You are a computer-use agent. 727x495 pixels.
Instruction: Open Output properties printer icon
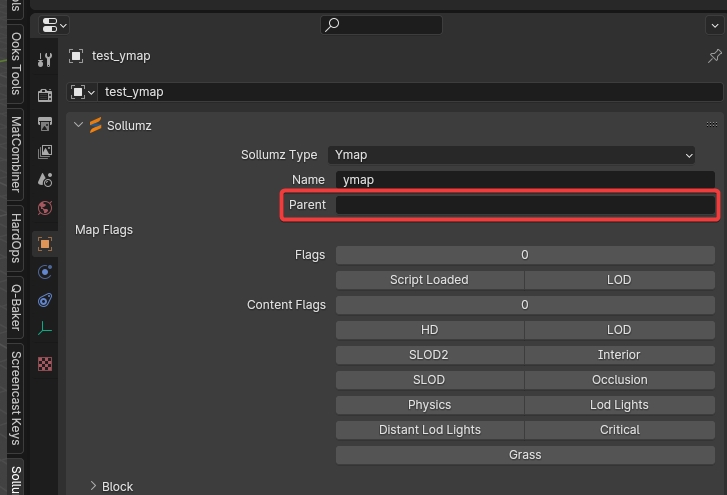coord(45,124)
